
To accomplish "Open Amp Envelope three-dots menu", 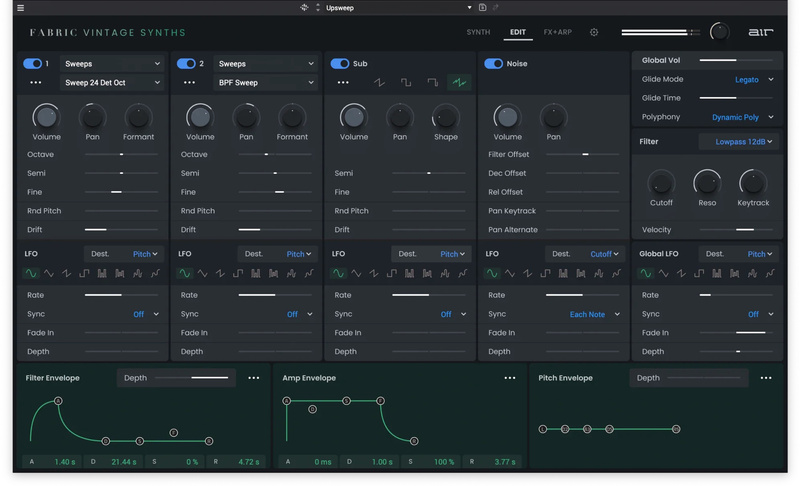I will pos(510,378).
